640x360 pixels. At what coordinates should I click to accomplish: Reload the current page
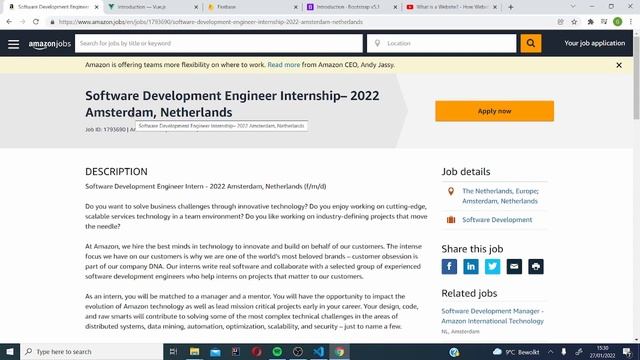(x=36, y=22)
